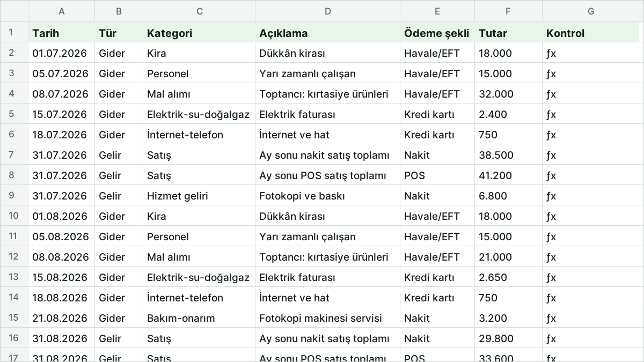
Task: Click the Tarih header cell
Action: tap(61, 33)
